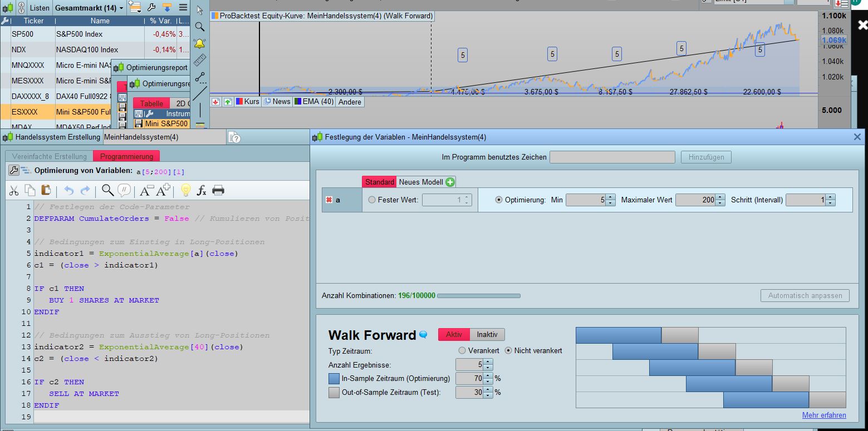Select the vertical line drawing tool

tap(200, 110)
